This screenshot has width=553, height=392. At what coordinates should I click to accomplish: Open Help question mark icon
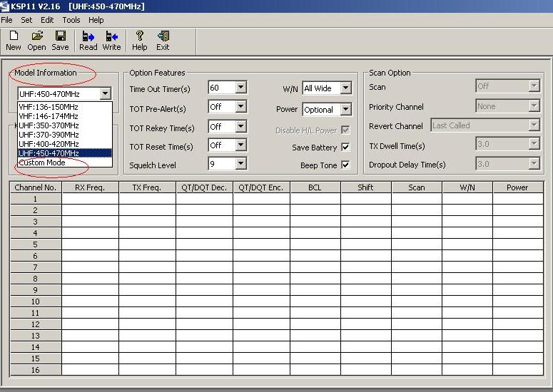[140, 36]
